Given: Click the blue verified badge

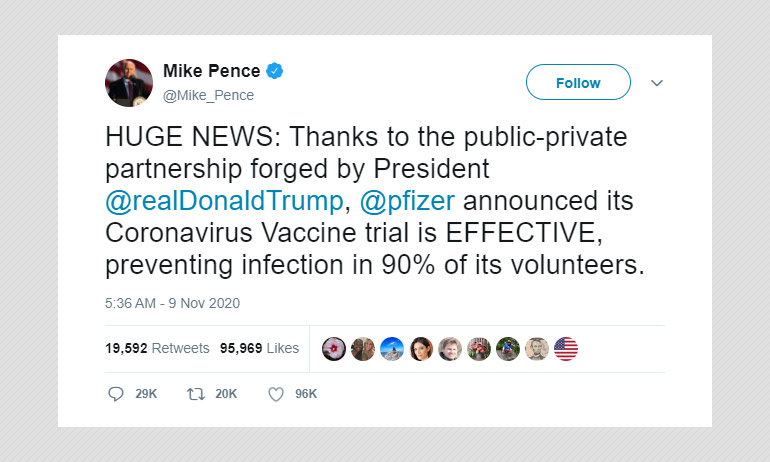Looking at the screenshot, I should coord(275,71).
